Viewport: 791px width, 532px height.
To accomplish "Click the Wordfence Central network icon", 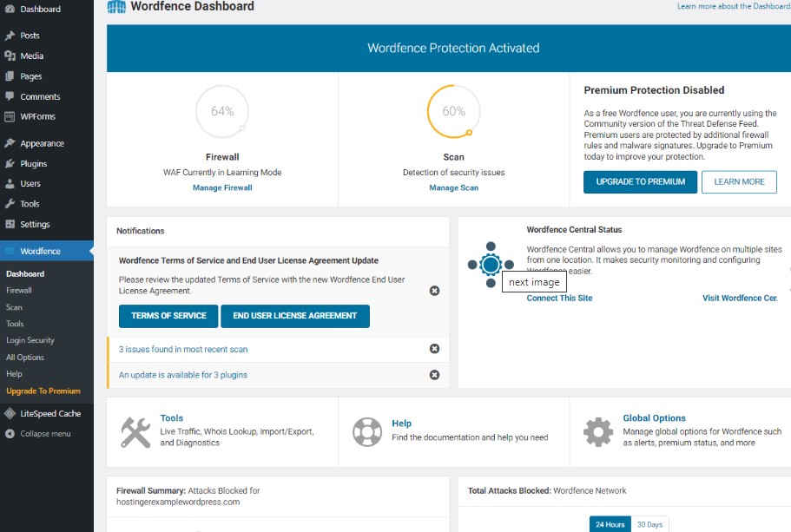I will tap(491, 265).
